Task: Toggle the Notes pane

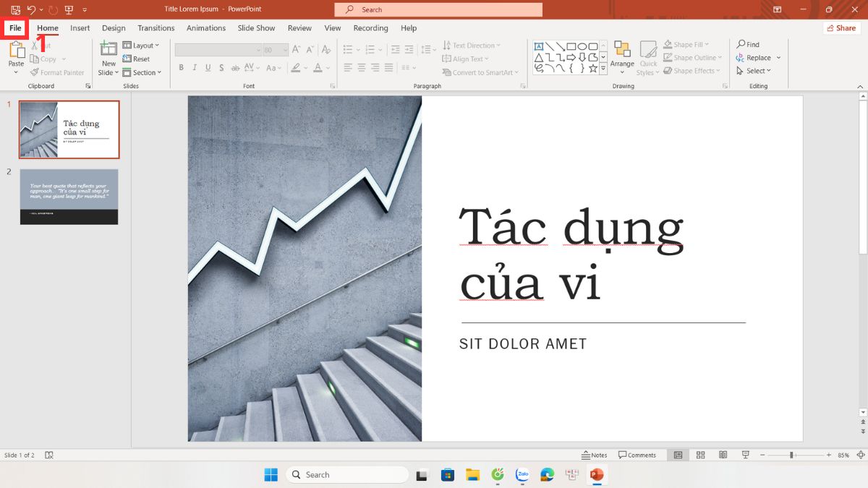Action: [x=595, y=455]
